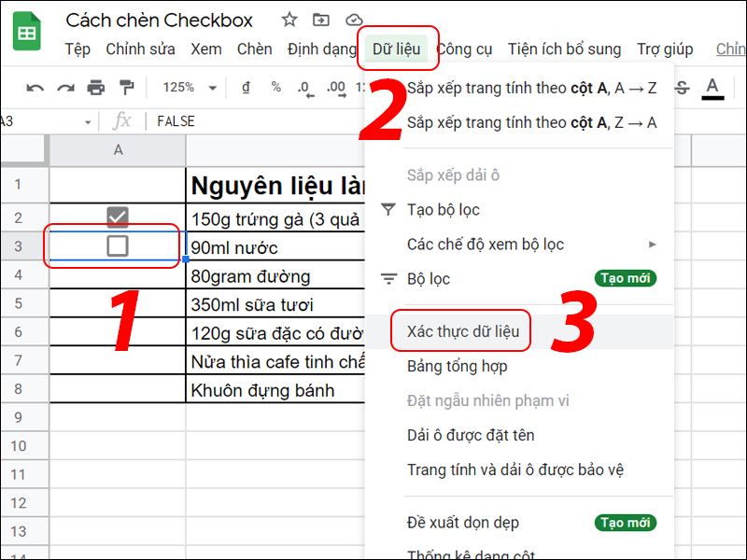Click empty cell A4 beside 80gram đường

(118, 274)
